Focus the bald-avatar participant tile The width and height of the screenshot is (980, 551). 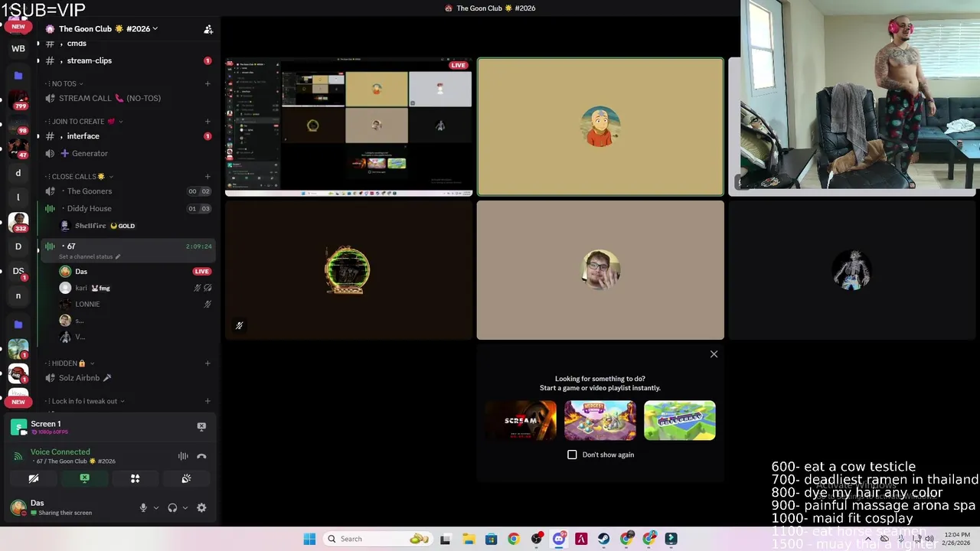point(600,127)
